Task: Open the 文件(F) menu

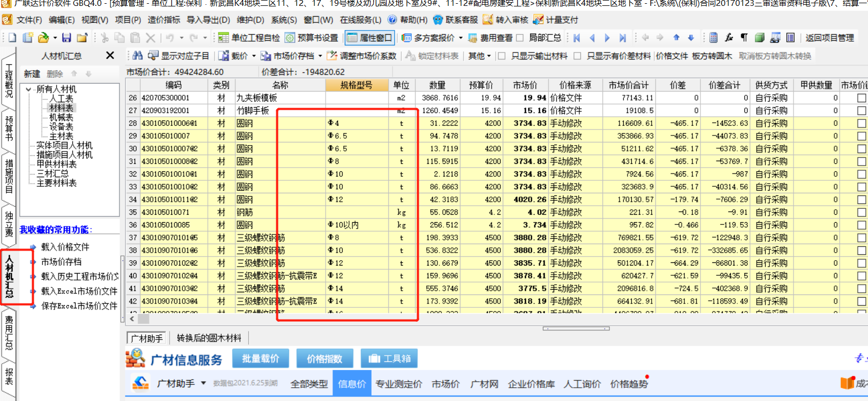Action: [x=29, y=20]
